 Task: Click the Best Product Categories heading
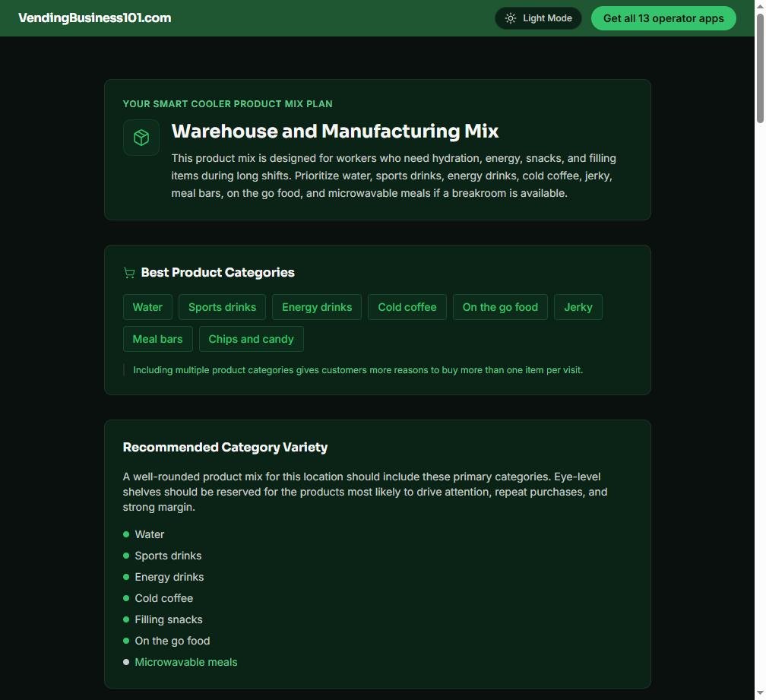(x=218, y=273)
